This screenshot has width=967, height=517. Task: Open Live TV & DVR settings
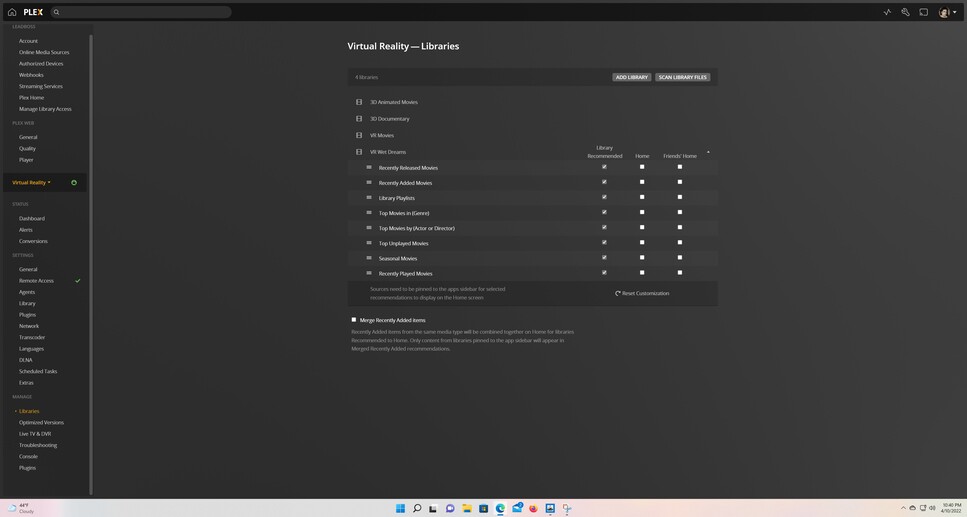coord(35,434)
